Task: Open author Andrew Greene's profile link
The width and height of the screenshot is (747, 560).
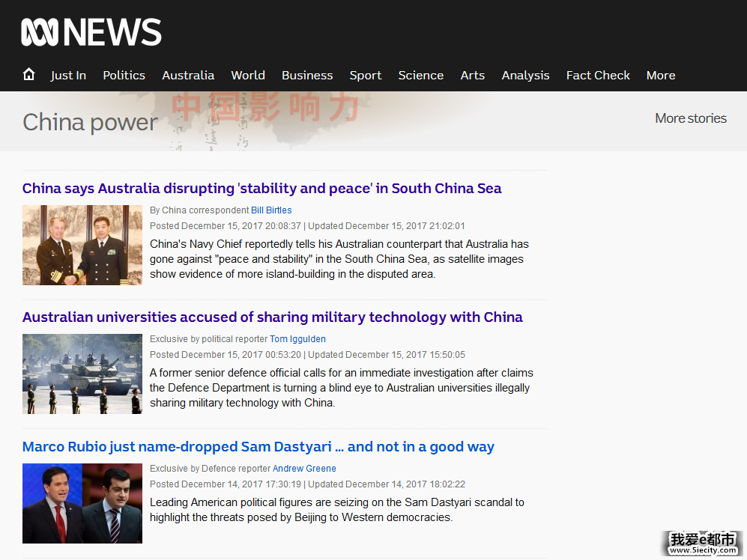Action: pos(304,468)
